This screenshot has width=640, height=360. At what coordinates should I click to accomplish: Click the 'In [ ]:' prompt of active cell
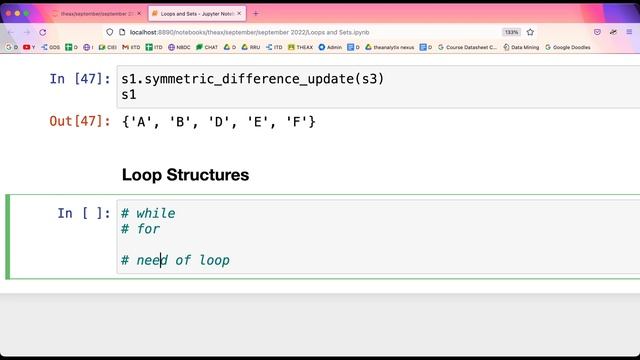click(84, 213)
